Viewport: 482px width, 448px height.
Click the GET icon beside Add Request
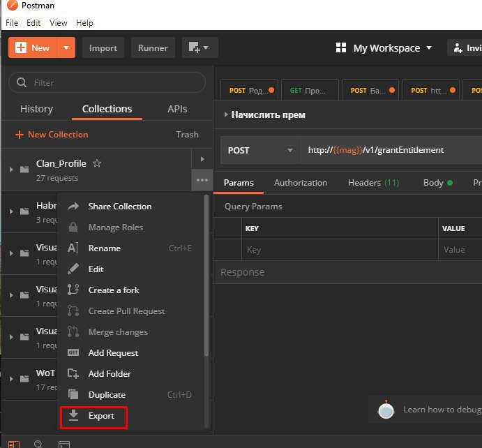click(x=73, y=352)
